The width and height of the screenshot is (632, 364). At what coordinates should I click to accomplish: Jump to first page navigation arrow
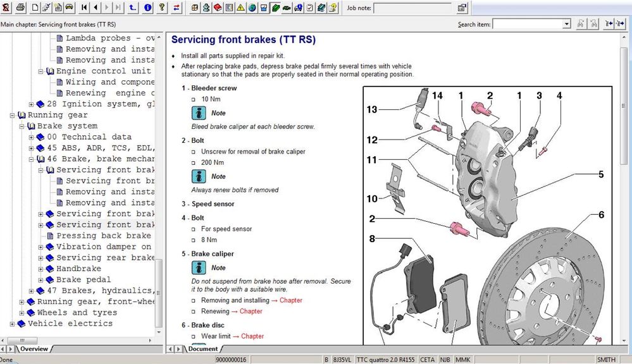84,7
